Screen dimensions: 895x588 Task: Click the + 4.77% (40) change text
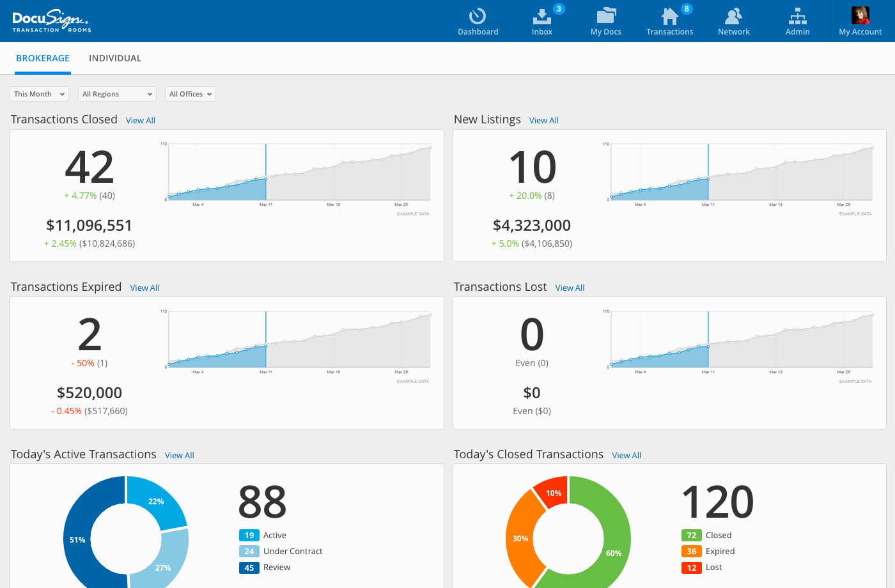click(x=89, y=196)
